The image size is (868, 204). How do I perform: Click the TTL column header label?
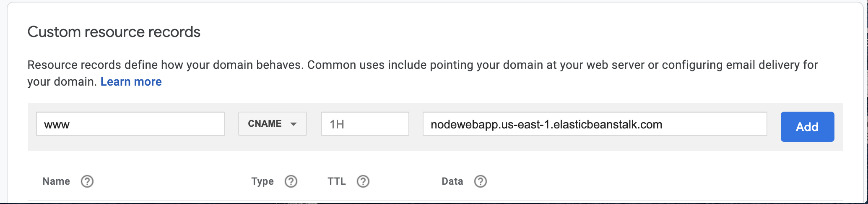(x=337, y=181)
